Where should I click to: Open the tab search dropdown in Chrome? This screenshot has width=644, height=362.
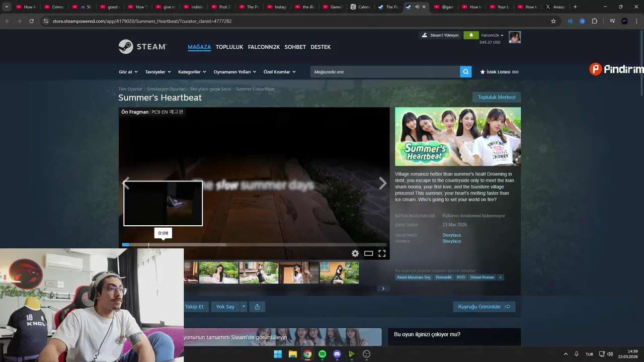7,7
